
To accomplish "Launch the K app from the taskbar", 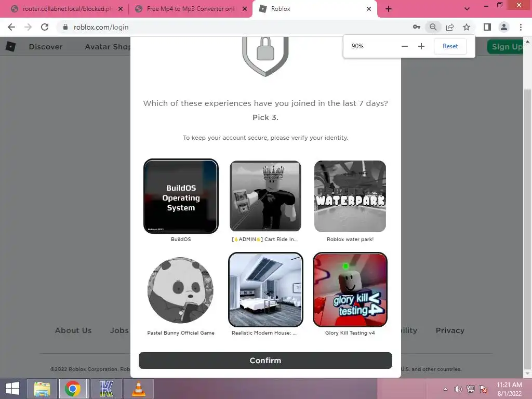I will click(106, 389).
